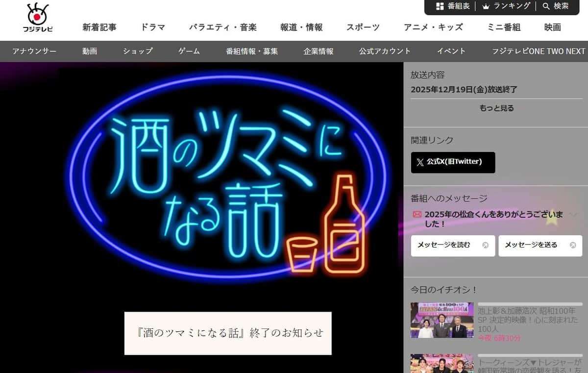This screenshot has height=373, width=588.
Task: Select アニメ・キッズ in the top navigation
Action: 432,27
